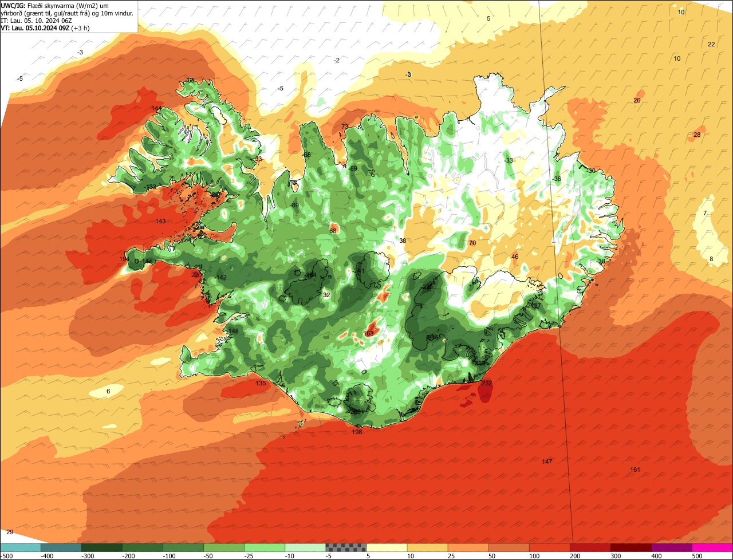
Task: Click the light teal legend swatch between -500 and -400
Action: (x=21, y=547)
